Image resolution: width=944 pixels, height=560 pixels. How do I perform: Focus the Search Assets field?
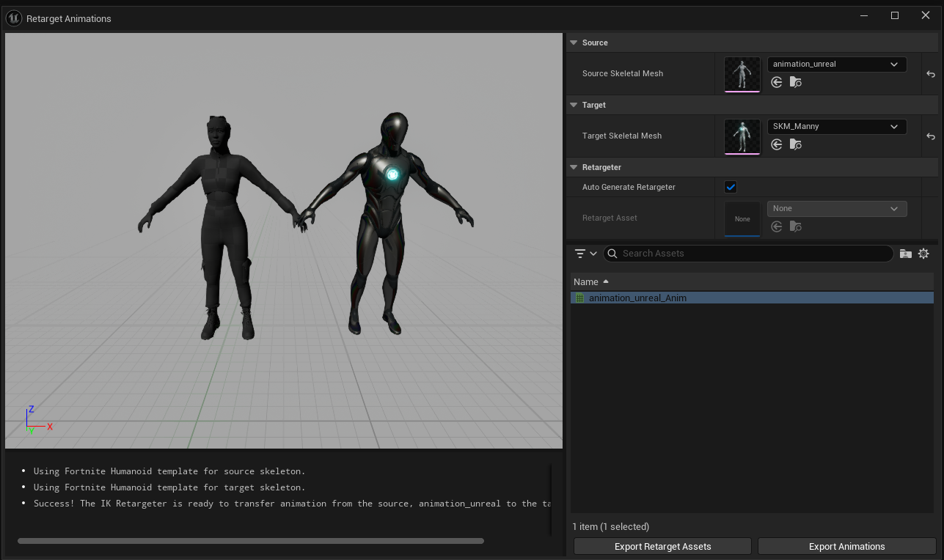point(748,254)
